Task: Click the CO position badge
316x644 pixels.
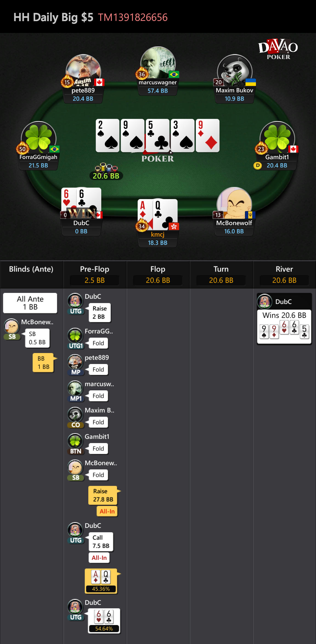Action: 76,425
